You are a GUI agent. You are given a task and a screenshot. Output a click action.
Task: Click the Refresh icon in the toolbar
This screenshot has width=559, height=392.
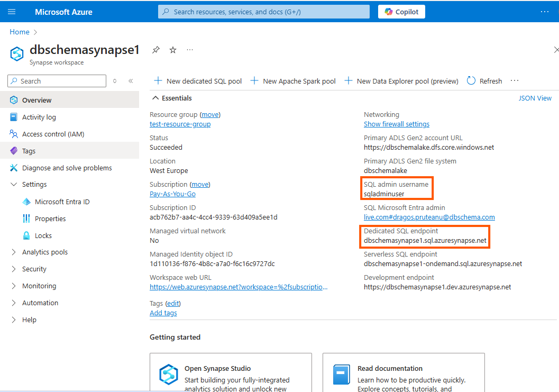click(x=471, y=81)
